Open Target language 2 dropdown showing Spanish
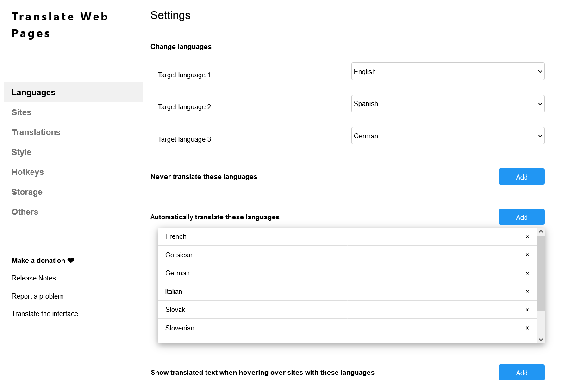 448,104
